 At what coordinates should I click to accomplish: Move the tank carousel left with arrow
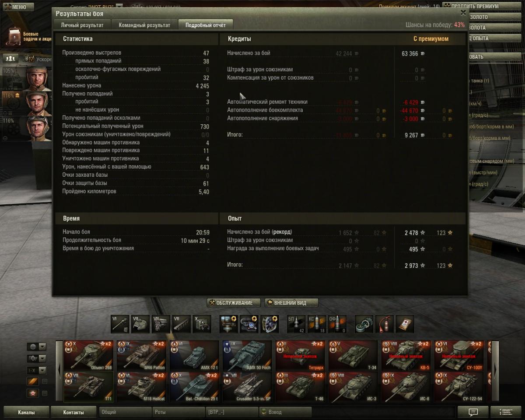click(59, 371)
